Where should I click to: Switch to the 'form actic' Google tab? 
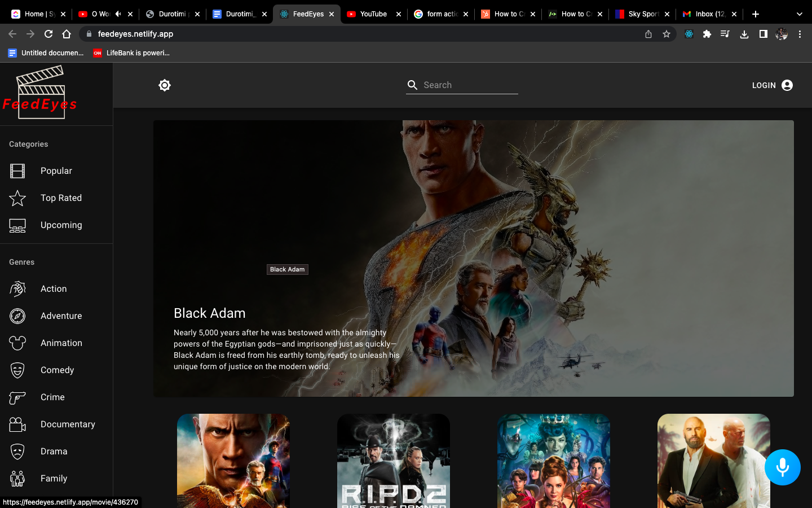(442, 14)
